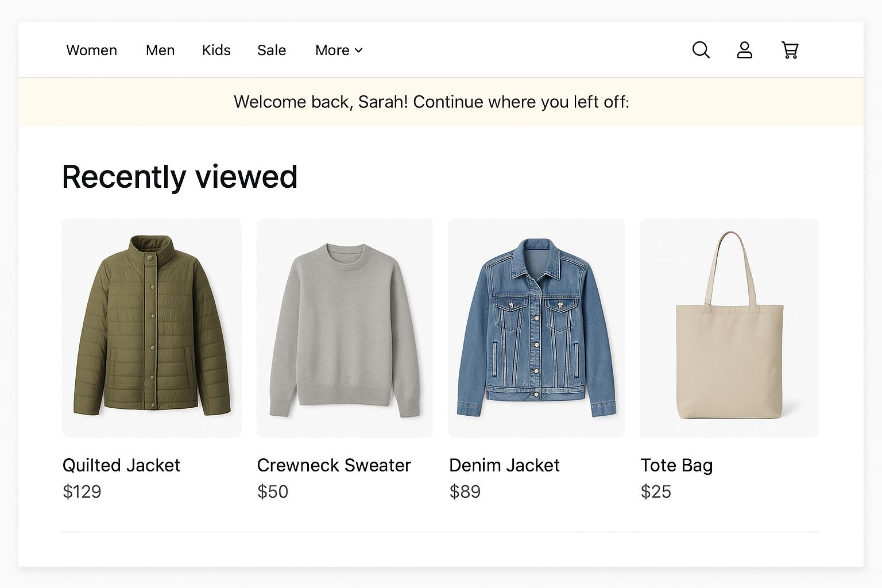Select the blue Denim Jacket thumbnail
The image size is (882, 588).
[536, 327]
